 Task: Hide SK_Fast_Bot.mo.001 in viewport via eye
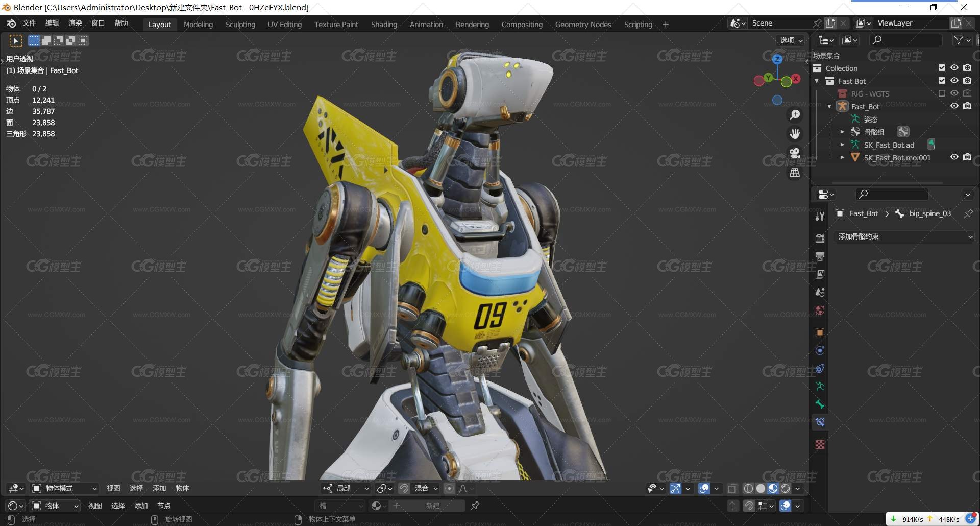click(954, 157)
